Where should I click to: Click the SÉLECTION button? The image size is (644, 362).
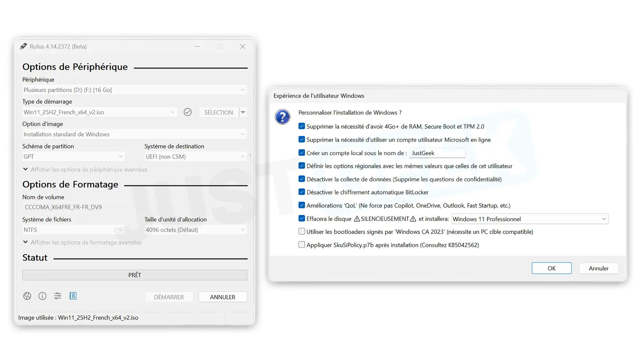pos(219,112)
